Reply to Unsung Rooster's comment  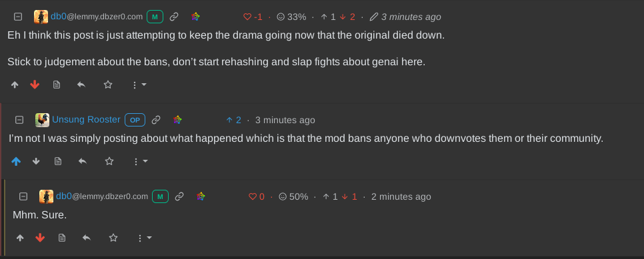[83, 161]
